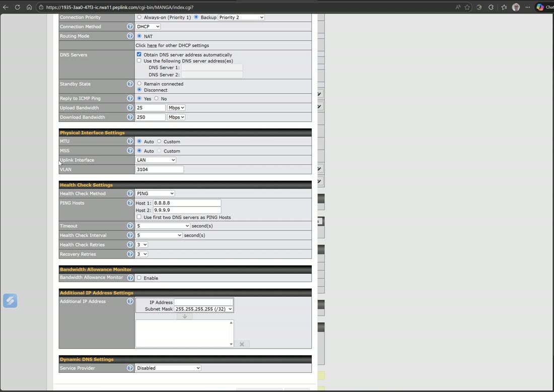Viewport: 554px width, 392px height.
Task: Set Reply to ICMP Ping to No
Action: tap(156, 98)
